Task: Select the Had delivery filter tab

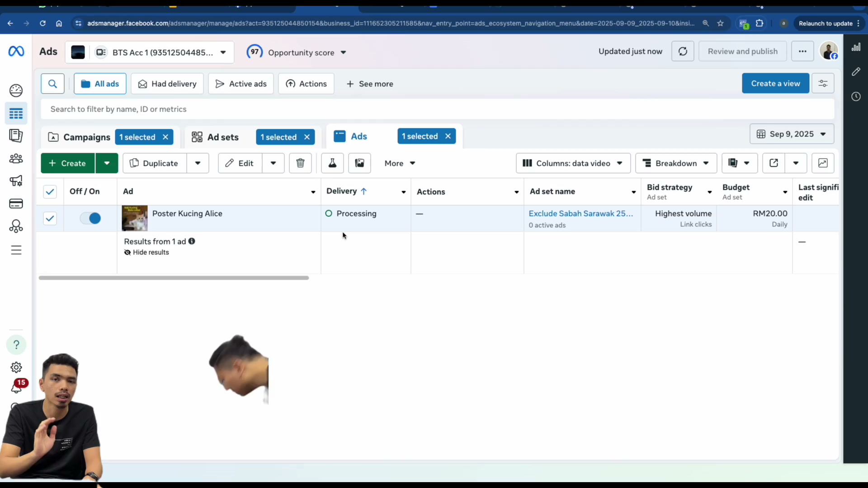Action: click(x=167, y=84)
